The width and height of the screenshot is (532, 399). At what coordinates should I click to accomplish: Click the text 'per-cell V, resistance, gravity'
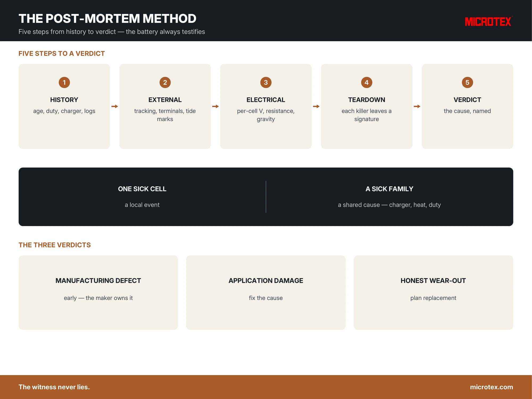[266, 115]
